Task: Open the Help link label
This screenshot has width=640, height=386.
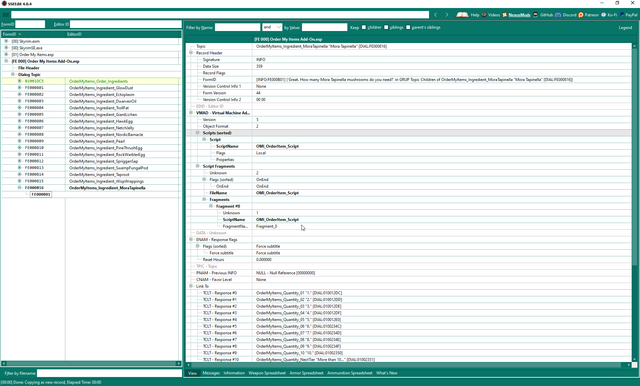Action: coord(475,15)
